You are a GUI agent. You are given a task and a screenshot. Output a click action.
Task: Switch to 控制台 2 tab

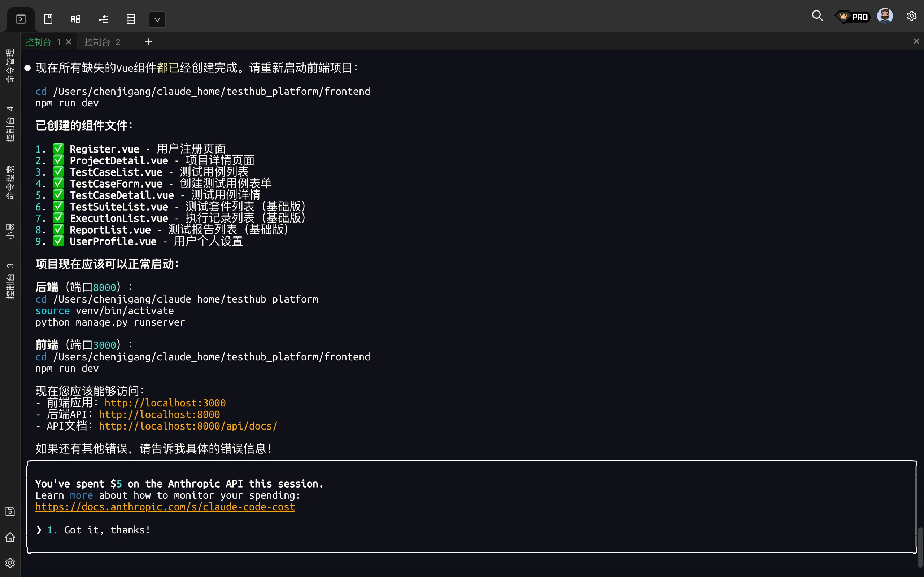tap(102, 42)
